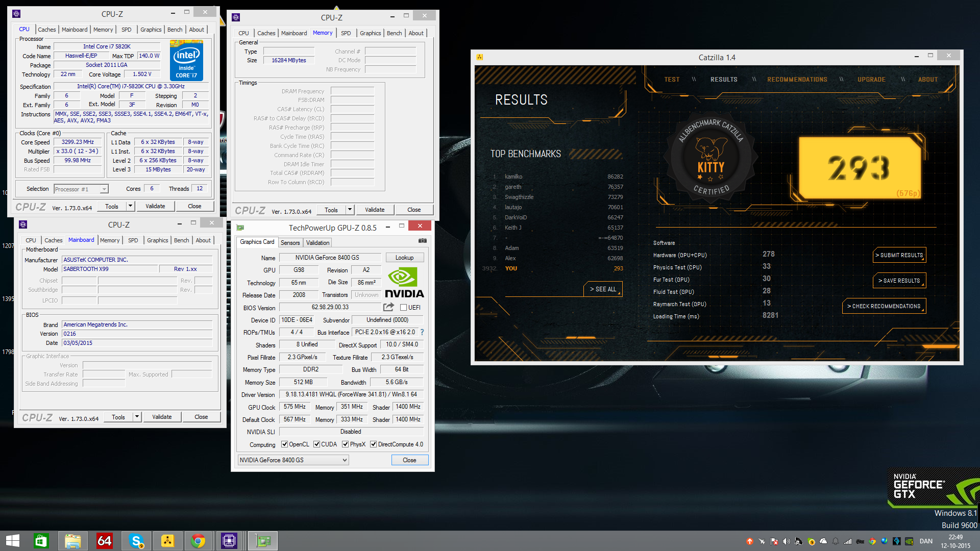The height and width of the screenshot is (551, 980).
Task: Open File Explorer from the taskbar
Action: point(72,541)
